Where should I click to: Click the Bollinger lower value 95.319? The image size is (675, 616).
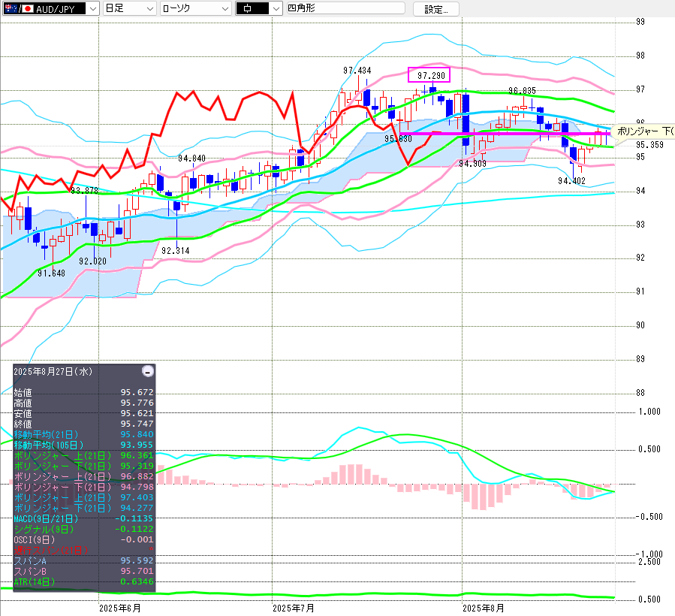(x=137, y=466)
